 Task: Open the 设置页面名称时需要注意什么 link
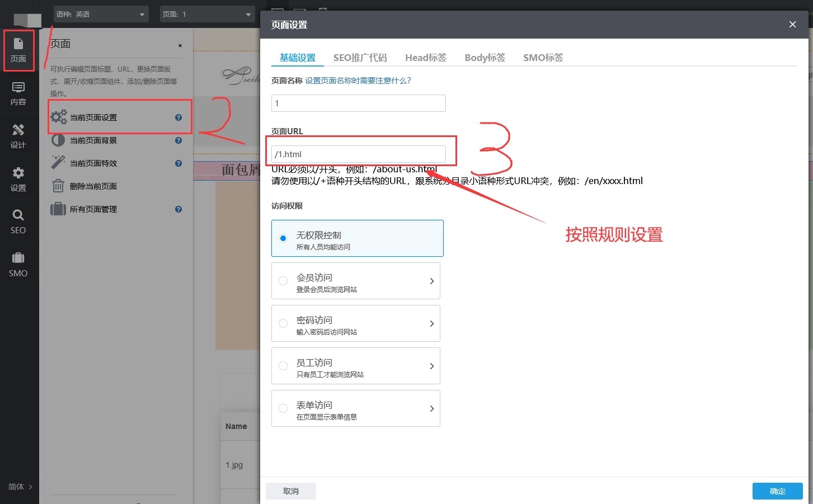[x=358, y=81]
